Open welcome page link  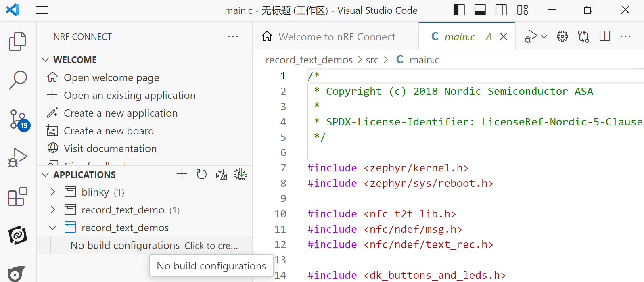click(x=111, y=77)
